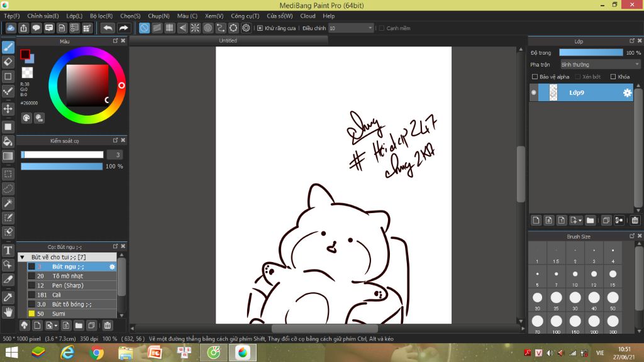
Task: Toggle Canh mềm checkbox
Action: click(x=382, y=28)
